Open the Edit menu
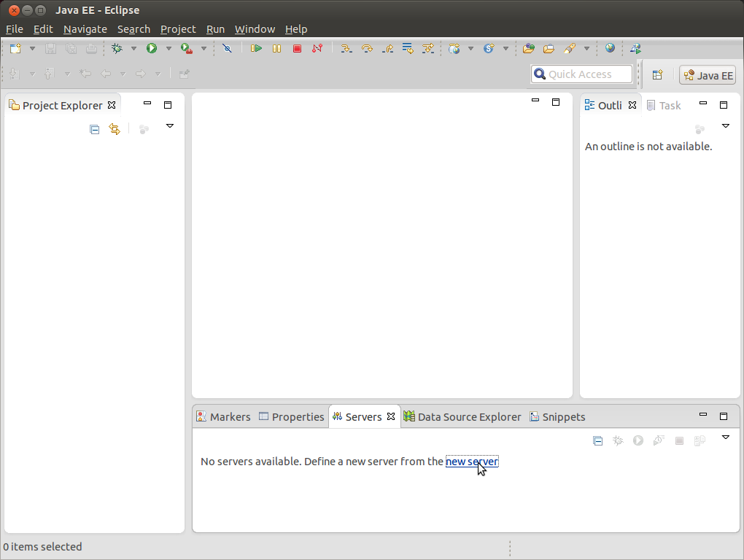Viewport: 744px width, 560px height. (x=43, y=29)
